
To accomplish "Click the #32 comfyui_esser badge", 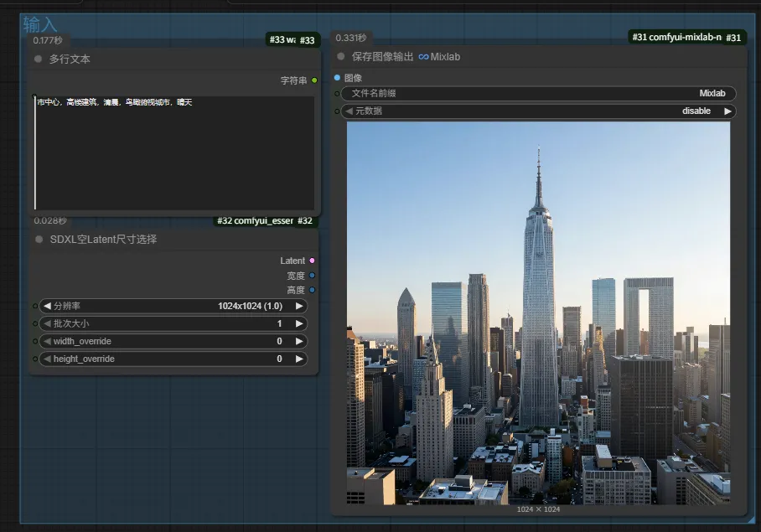I will (265, 220).
